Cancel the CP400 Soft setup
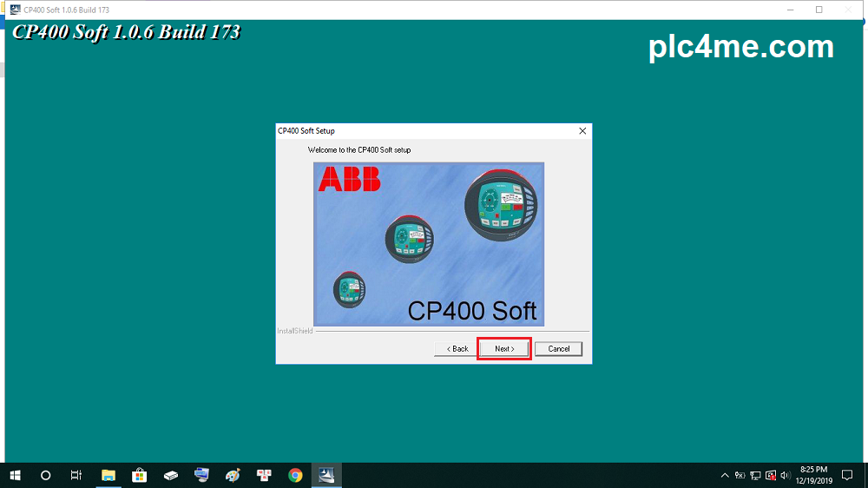 pos(558,348)
